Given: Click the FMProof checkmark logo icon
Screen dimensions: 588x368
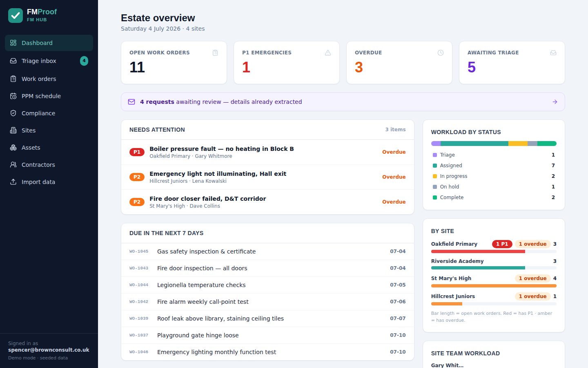Looking at the screenshot, I should [16, 16].
